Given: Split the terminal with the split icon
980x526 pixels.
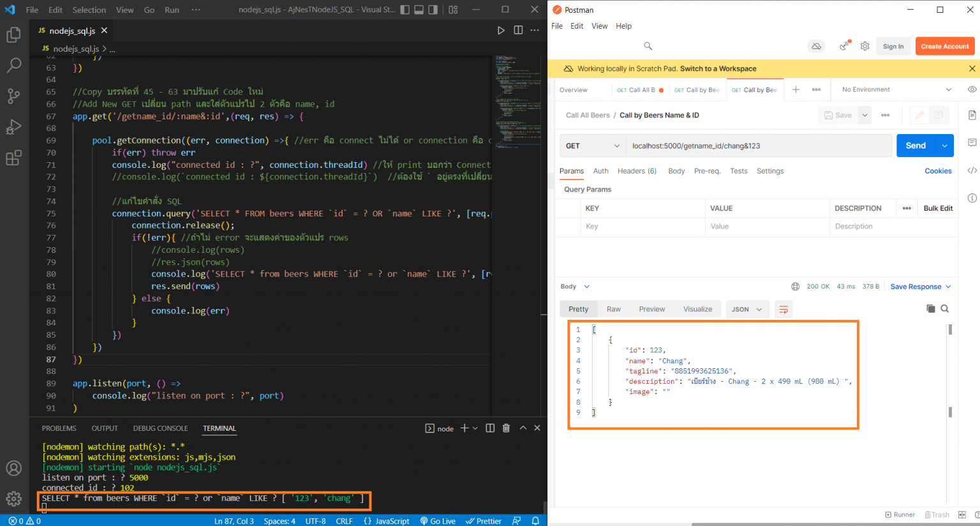Looking at the screenshot, I should click(489, 428).
